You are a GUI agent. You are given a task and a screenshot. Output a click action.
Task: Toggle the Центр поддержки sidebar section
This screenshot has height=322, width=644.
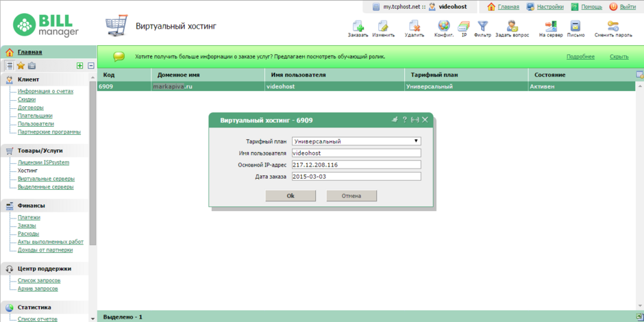pyautogui.click(x=45, y=269)
